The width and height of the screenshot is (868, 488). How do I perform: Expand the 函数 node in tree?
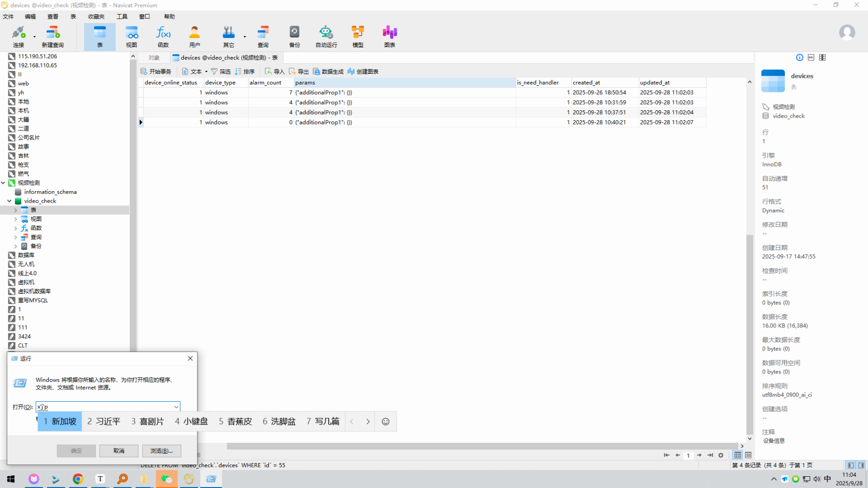(x=15, y=228)
